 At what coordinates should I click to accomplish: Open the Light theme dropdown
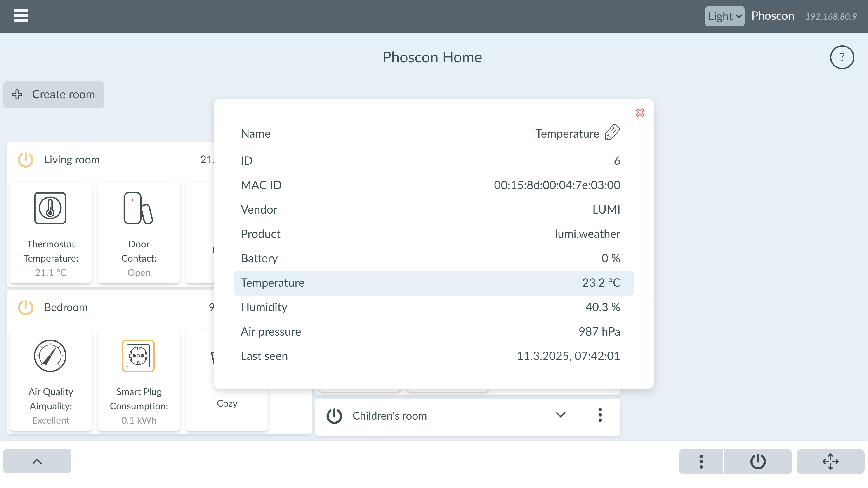pyautogui.click(x=724, y=16)
